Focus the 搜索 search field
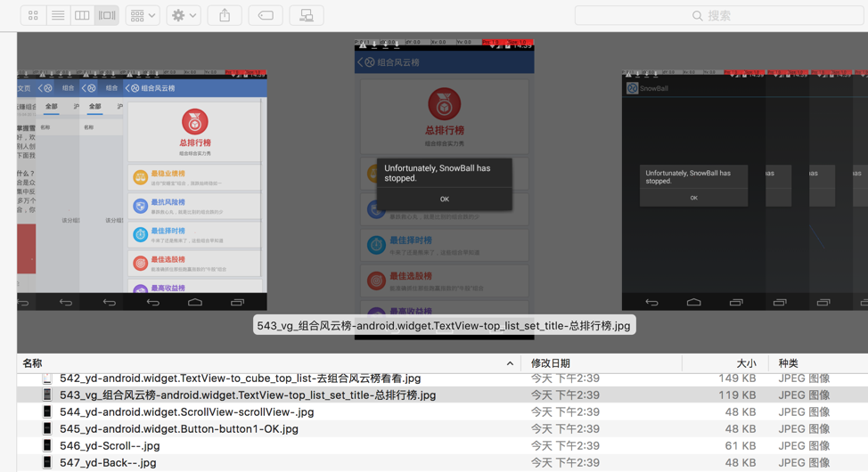868x472 pixels. pos(718,15)
